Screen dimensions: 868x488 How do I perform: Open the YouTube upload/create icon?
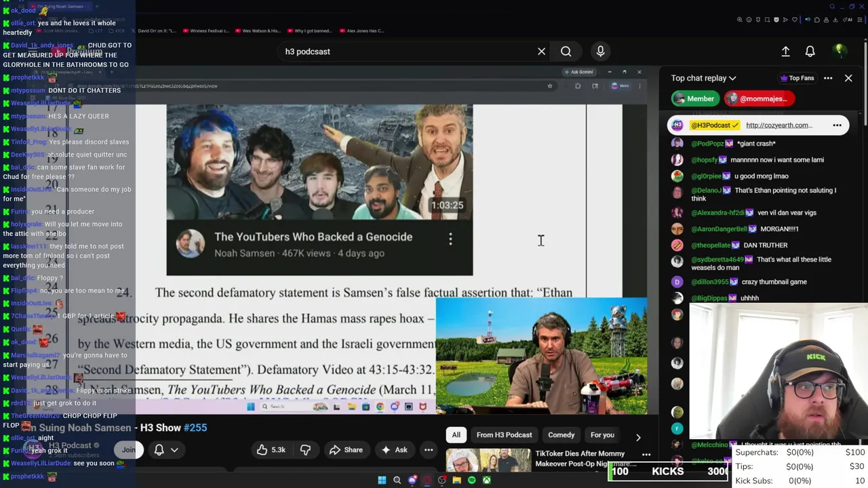click(785, 52)
